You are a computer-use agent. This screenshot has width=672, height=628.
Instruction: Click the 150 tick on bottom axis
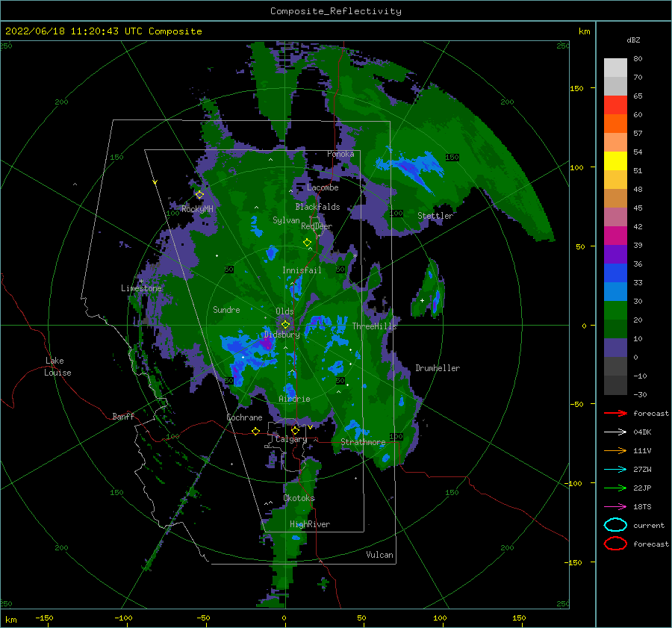(519, 618)
